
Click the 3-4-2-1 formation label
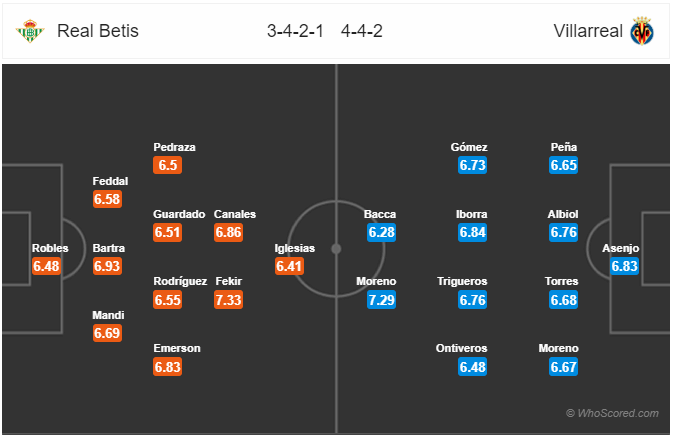pos(295,31)
